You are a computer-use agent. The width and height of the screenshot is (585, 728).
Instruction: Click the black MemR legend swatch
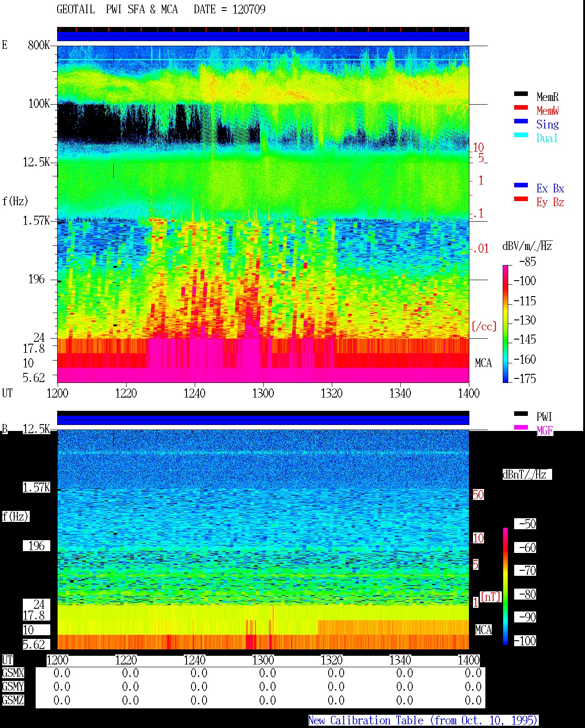[521, 94]
